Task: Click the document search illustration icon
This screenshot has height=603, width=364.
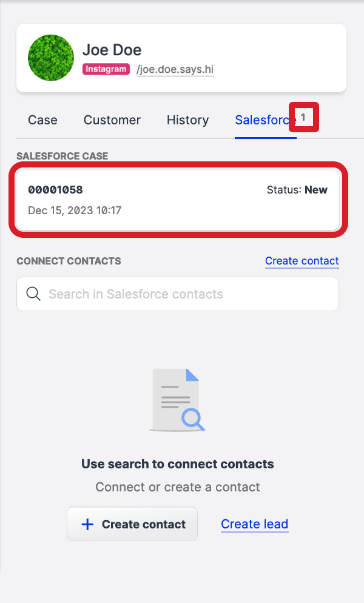Action: pyautogui.click(x=177, y=400)
